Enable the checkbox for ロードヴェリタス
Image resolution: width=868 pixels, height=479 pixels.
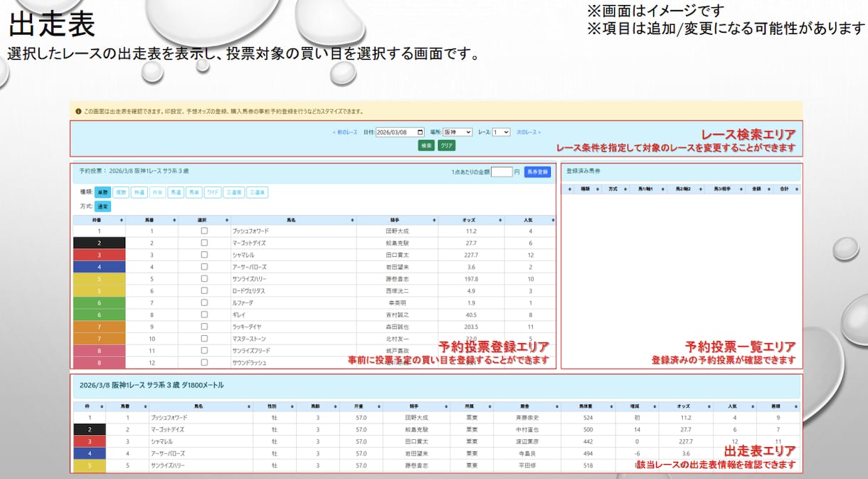coord(204,290)
